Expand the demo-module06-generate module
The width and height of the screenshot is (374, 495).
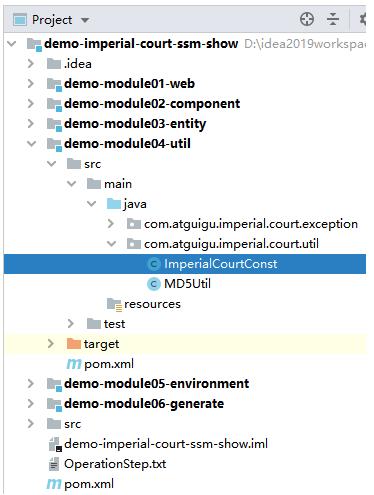click(31, 404)
